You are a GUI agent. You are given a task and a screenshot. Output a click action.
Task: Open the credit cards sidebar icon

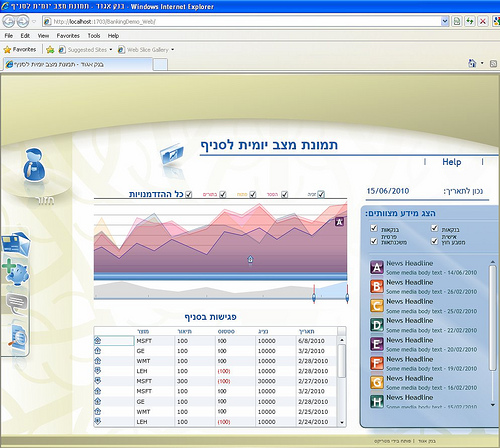[x=16, y=244]
